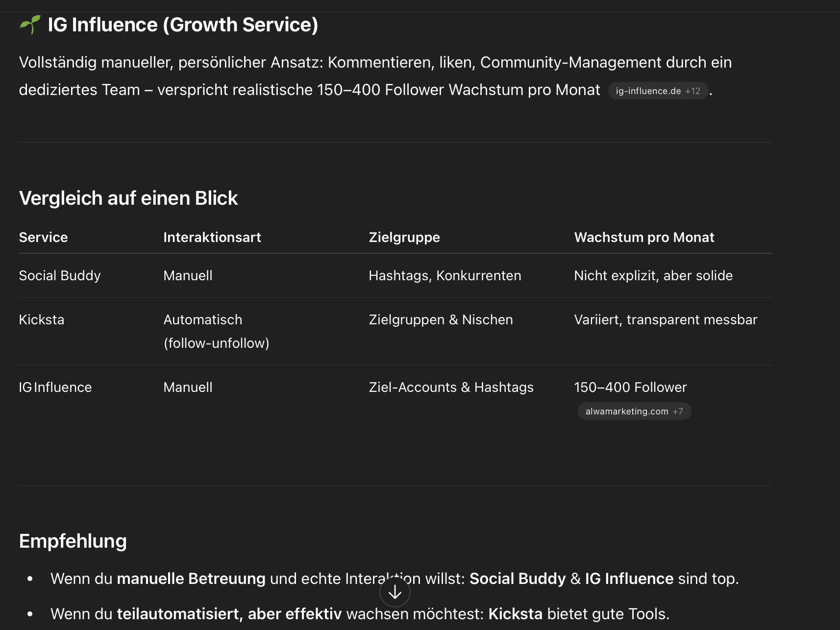This screenshot has height=630, width=840.
Task: Select the heading 'IG Influence (Growth Service)'
Action: (183, 24)
